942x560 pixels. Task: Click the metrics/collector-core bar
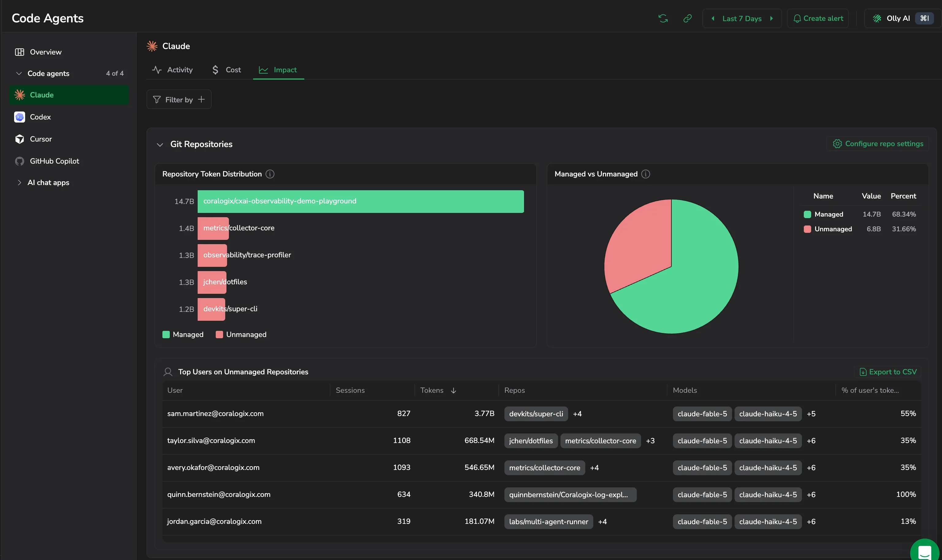tap(213, 228)
